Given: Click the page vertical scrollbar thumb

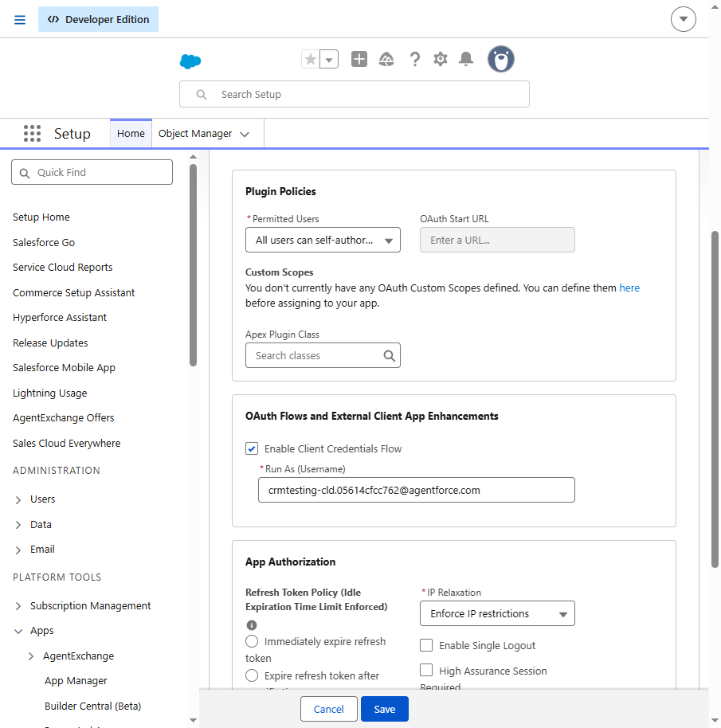Looking at the screenshot, I should [x=715, y=399].
